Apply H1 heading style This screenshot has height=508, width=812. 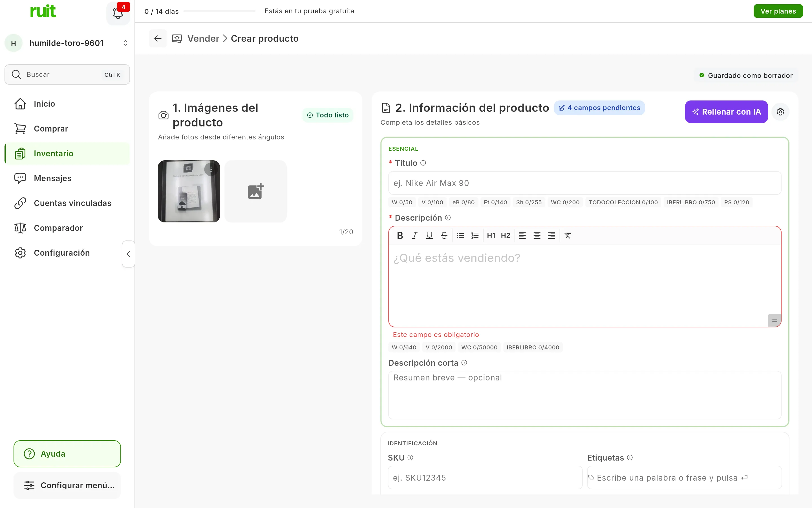[x=491, y=236]
